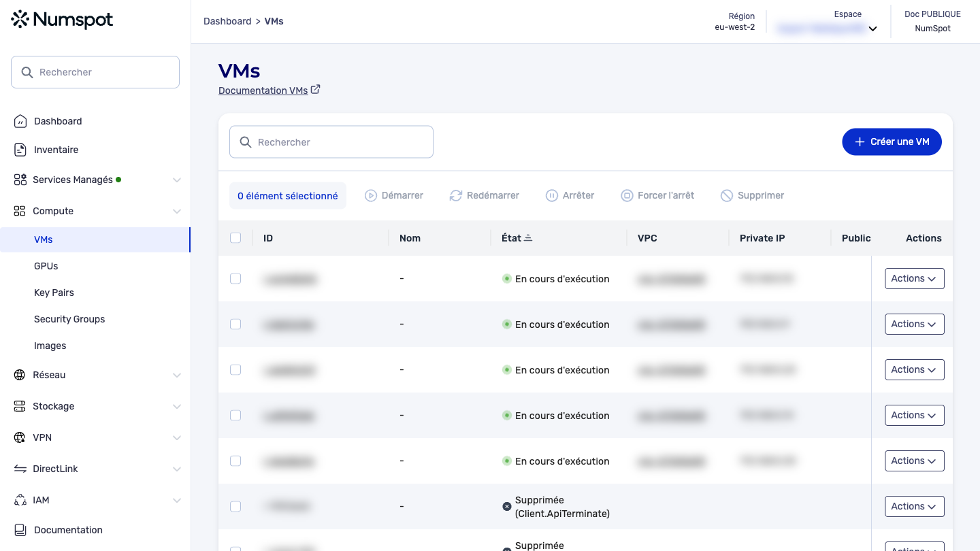
Task: Click the Doc PUBLIQUE NumSpot link
Action: click(x=932, y=21)
